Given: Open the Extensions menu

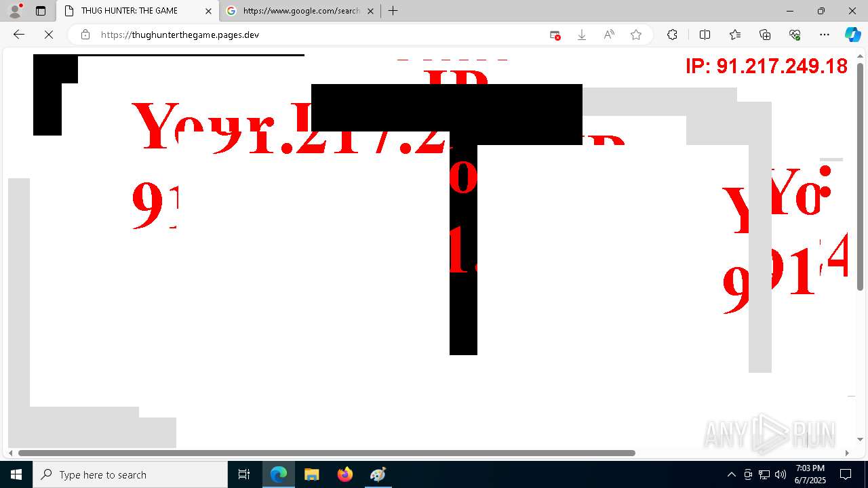Looking at the screenshot, I should tap(672, 35).
